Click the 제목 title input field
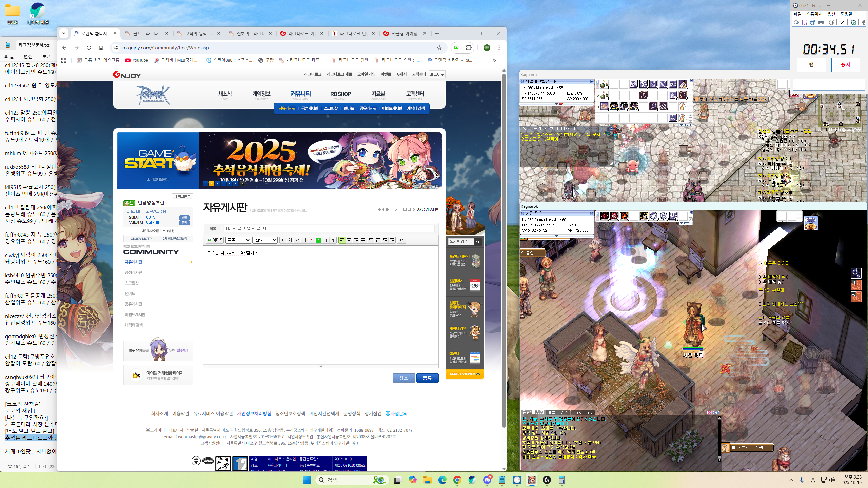Image resolution: width=868 pixels, height=488 pixels. [x=329, y=229]
